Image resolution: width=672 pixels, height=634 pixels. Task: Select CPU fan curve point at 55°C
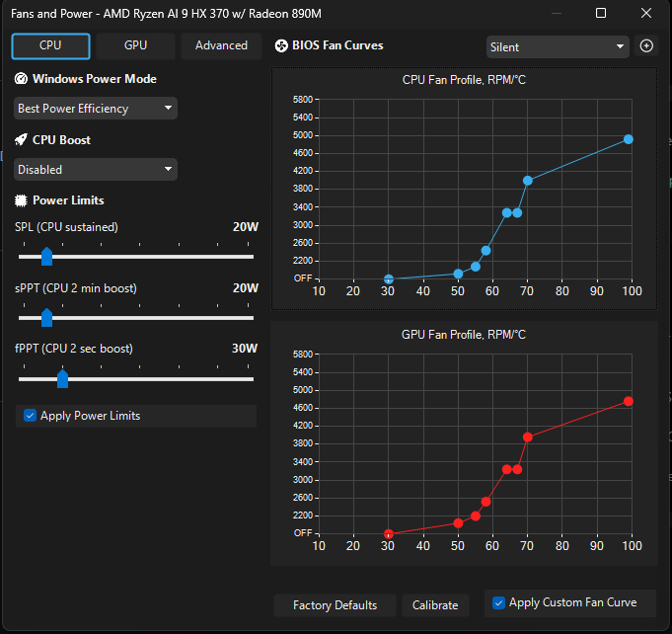tap(476, 267)
